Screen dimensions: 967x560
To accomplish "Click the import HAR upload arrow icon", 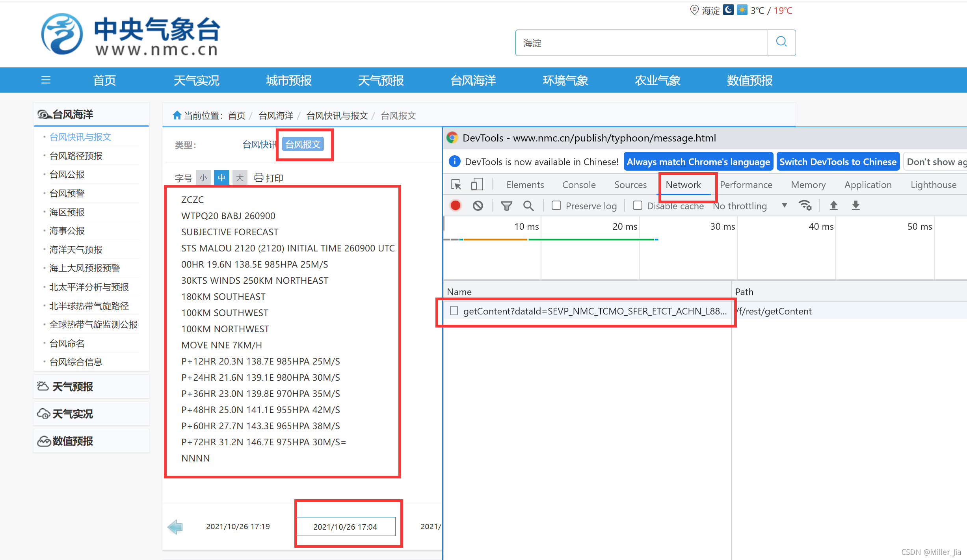I will 833,205.
